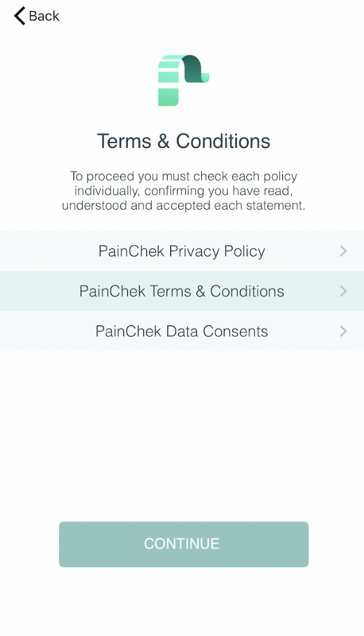Click the dark green curl of the logo
Screen dimensions: 364x636
196,68
